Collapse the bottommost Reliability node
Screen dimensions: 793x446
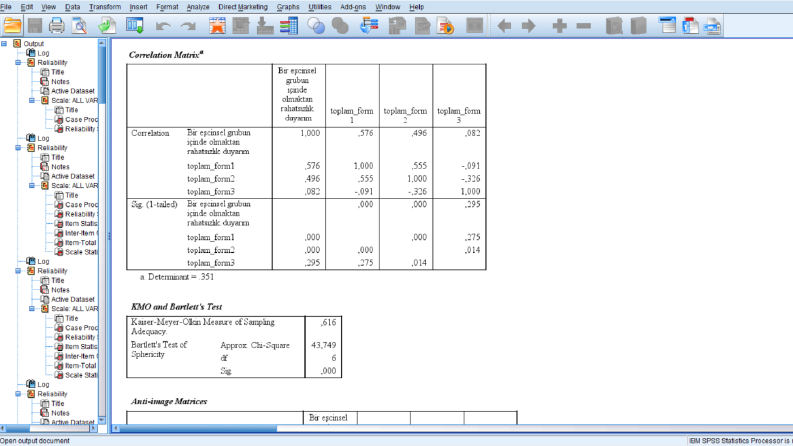[x=18, y=394]
